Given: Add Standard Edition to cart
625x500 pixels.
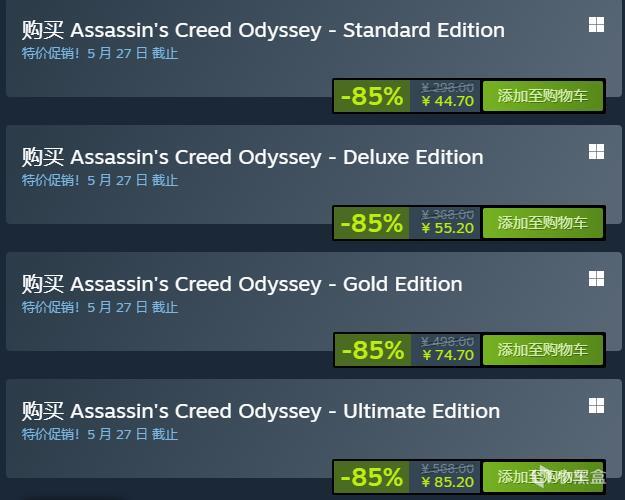Looking at the screenshot, I should pyautogui.click(x=542, y=96).
